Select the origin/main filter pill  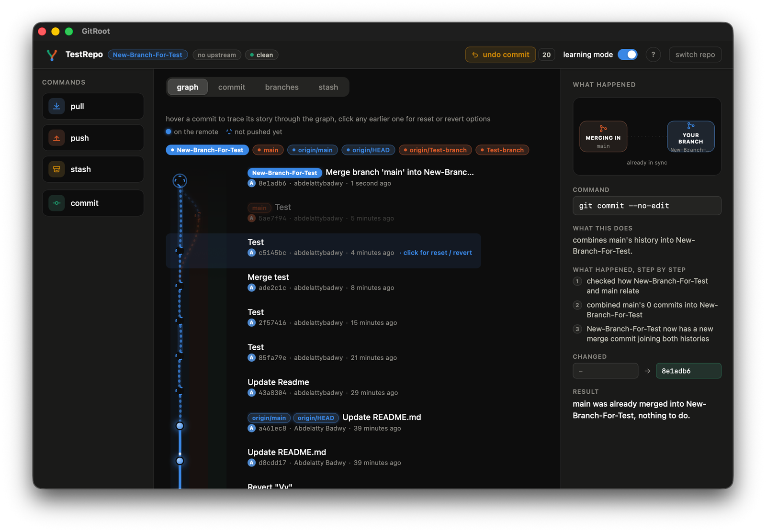[313, 150]
